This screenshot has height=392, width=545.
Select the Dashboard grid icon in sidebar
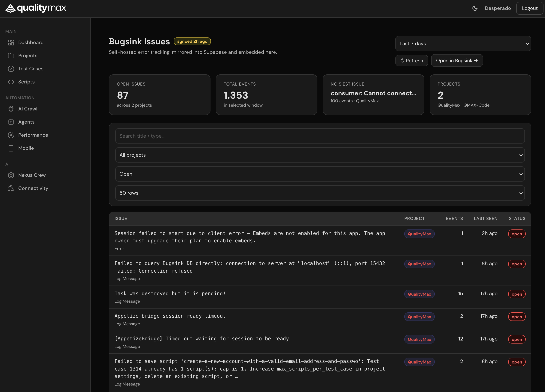click(x=11, y=42)
